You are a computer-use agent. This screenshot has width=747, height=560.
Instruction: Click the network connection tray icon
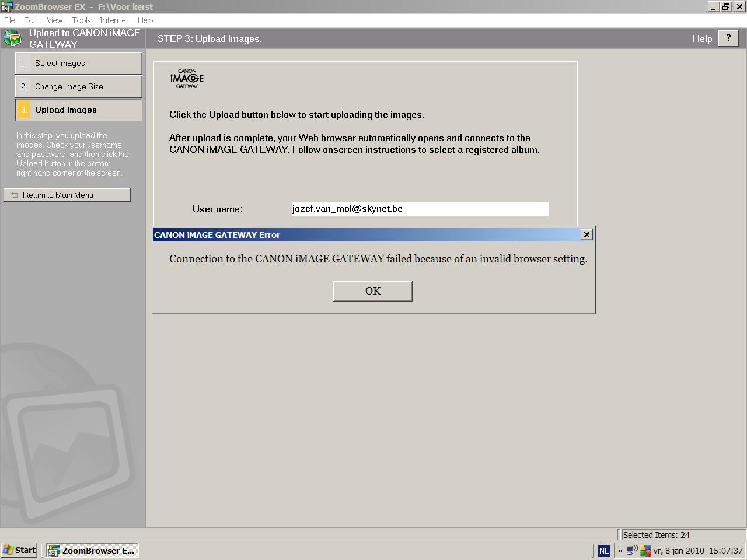point(632,550)
